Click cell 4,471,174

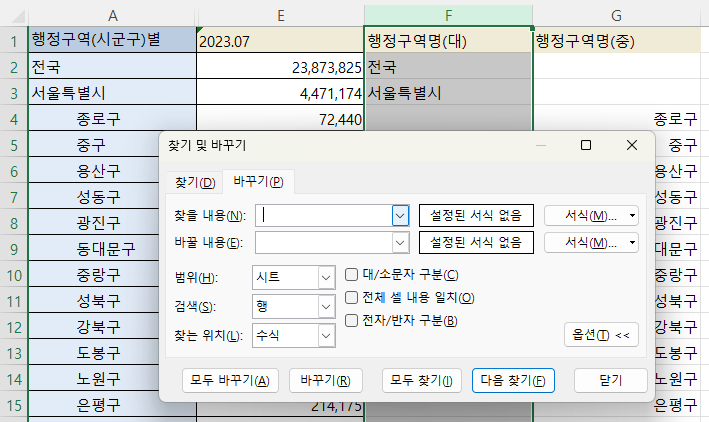[x=280, y=93]
